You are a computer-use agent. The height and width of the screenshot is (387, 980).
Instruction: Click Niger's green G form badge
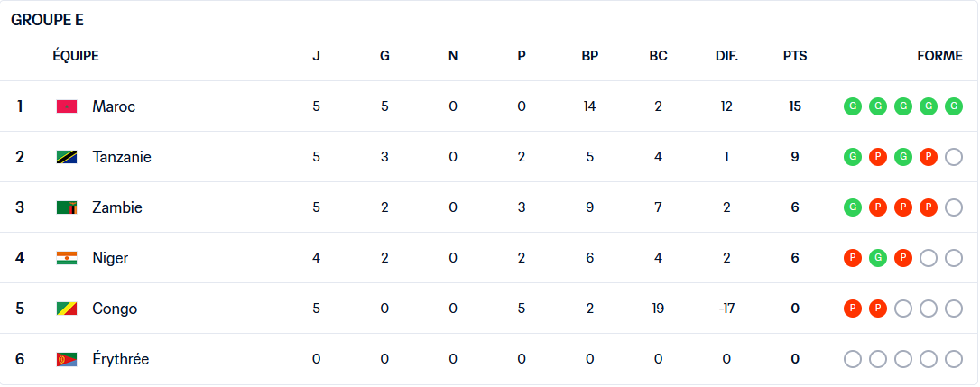(x=877, y=258)
